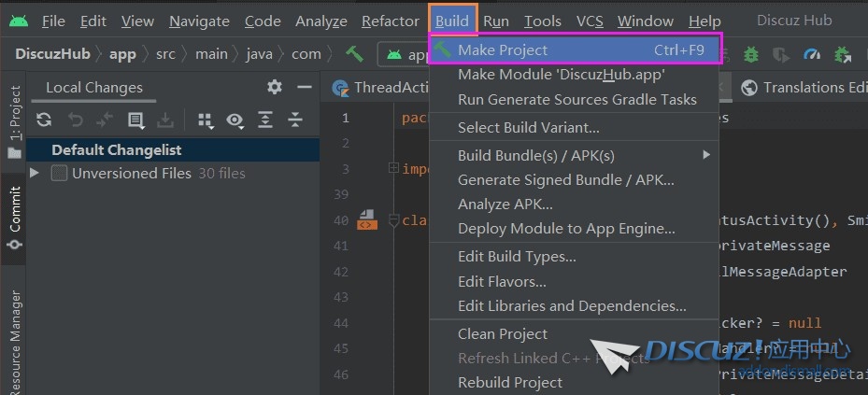Open the Local Changes gear settings
Viewport: 868px width, 395px height.
(x=274, y=87)
